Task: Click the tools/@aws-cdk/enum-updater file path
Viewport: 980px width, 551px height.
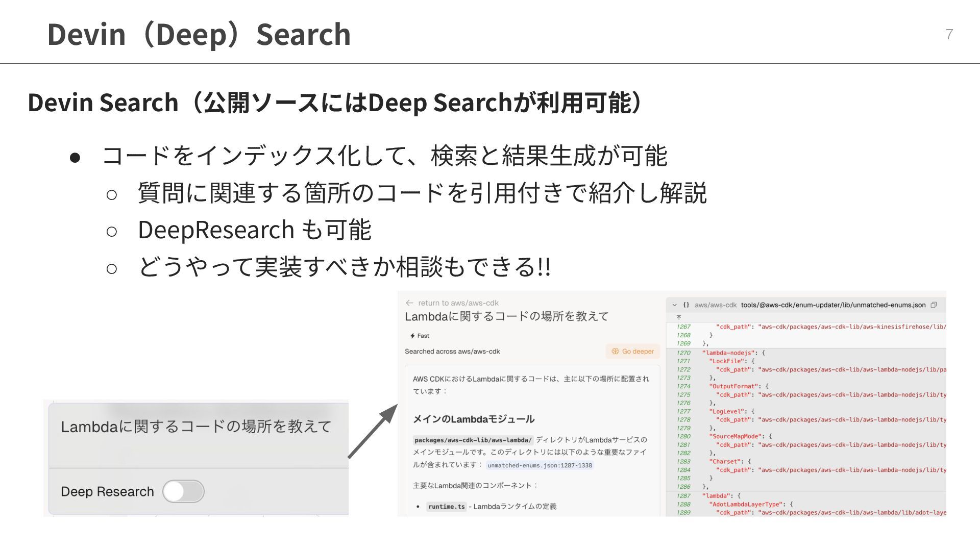Action: click(x=833, y=305)
